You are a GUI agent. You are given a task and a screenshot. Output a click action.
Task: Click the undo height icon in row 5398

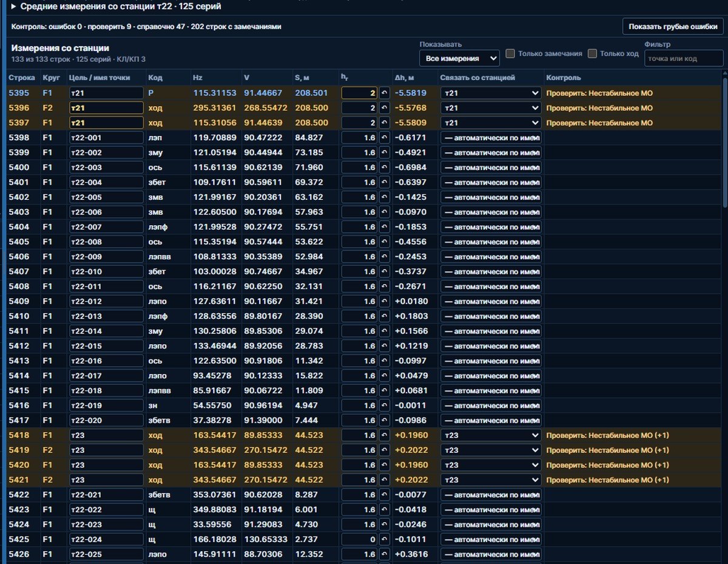[384, 138]
